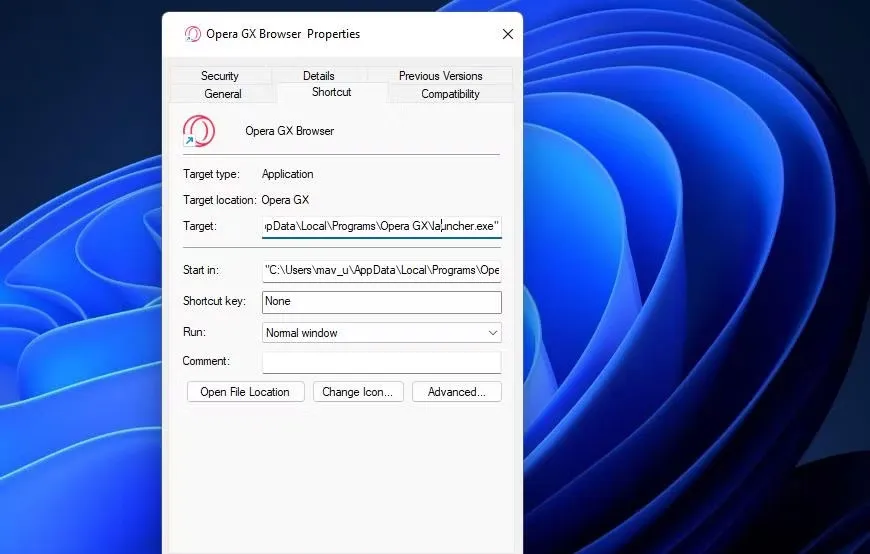Click the Target location Opera GX value
Viewport: 870px width, 554px height.
285,200
